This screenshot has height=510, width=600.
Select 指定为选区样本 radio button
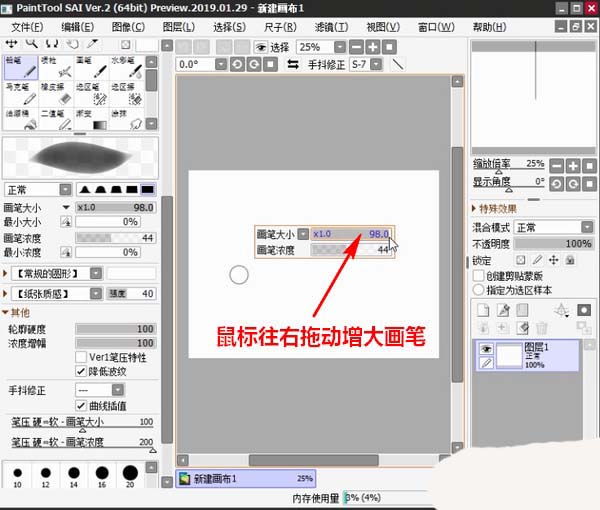click(x=478, y=290)
